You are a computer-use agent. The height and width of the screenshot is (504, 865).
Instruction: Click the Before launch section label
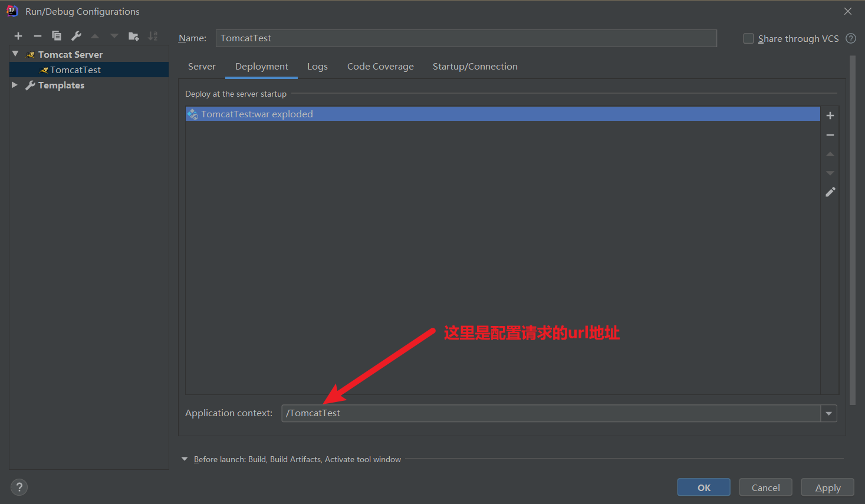pyautogui.click(x=297, y=459)
